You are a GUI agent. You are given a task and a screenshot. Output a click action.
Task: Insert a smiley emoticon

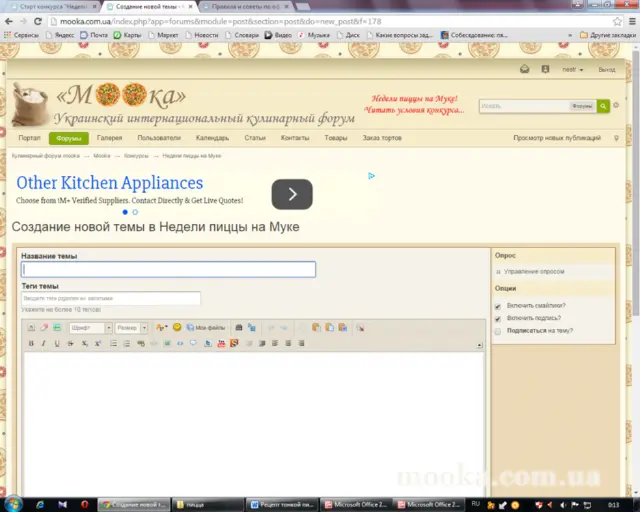(x=177, y=327)
